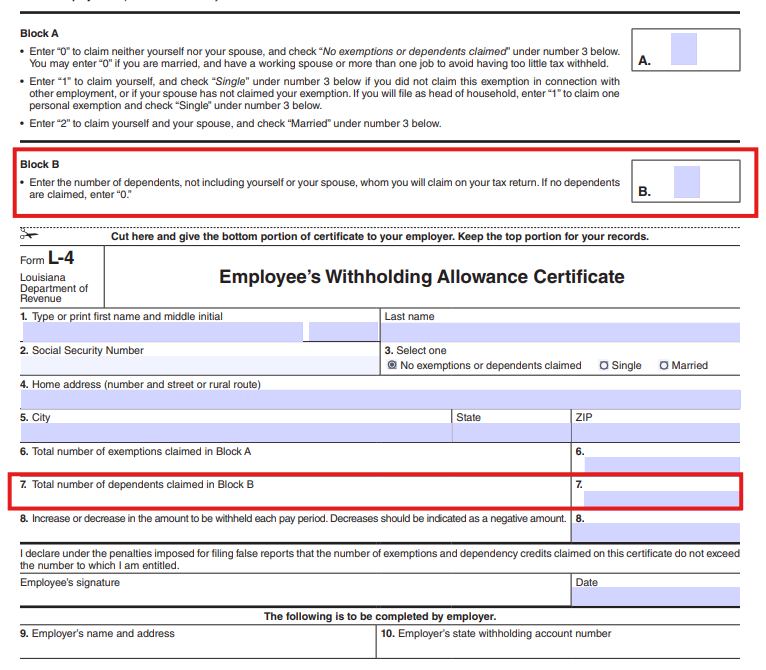Click the Block B entry box
The width and height of the screenshot is (766, 670).
tap(687, 182)
